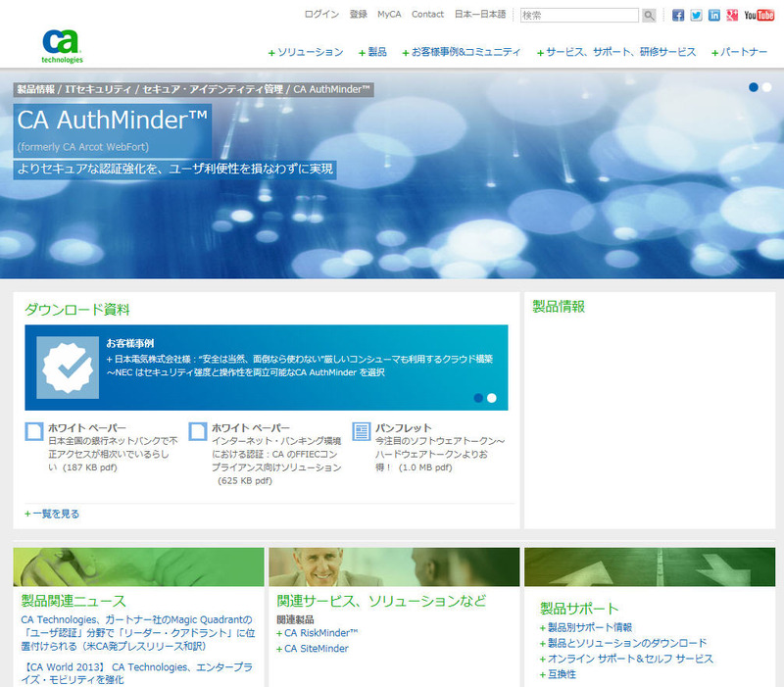This screenshot has width=784, height=687.
Task: Open the YouTube channel icon
Action: coord(759,16)
